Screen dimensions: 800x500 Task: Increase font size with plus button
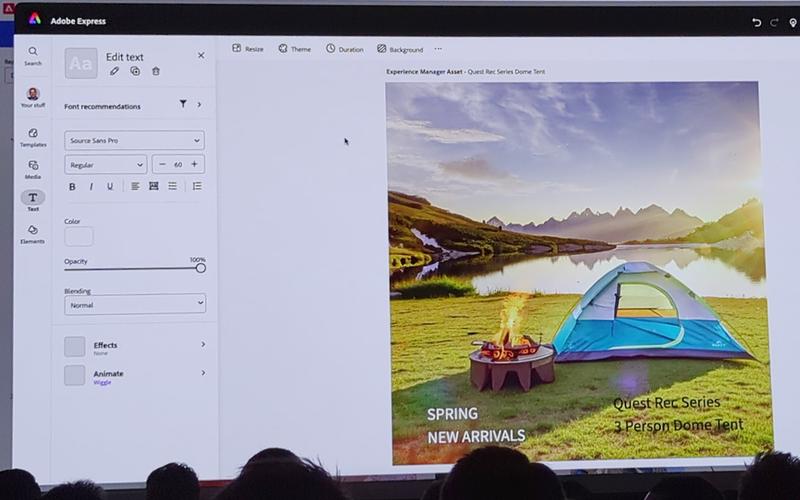click(194, 164)
